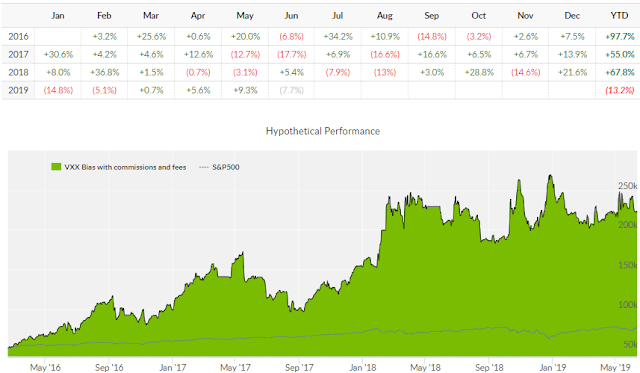This screenshot has width=640, height=373.
Task: Click the Sep '16 x-axis label
Action: (109, 367)
